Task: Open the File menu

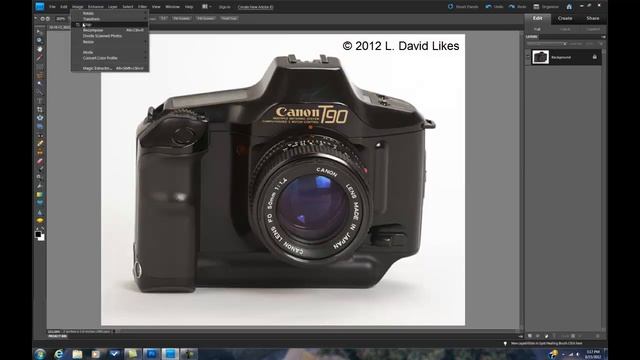Action: (x=52, y=7)
